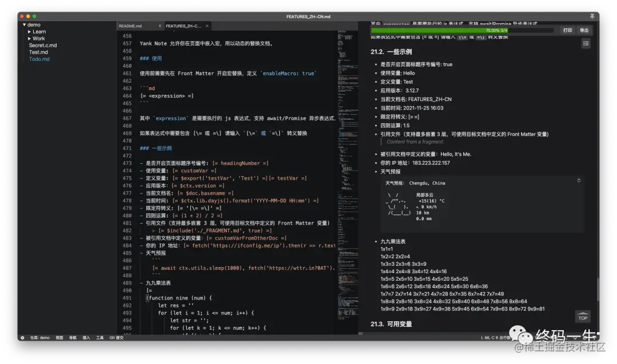Click '当前时间: 2021-11-25 16:03' in preview
The height and width of the screenshot is (364, 617).
point(411,108)
